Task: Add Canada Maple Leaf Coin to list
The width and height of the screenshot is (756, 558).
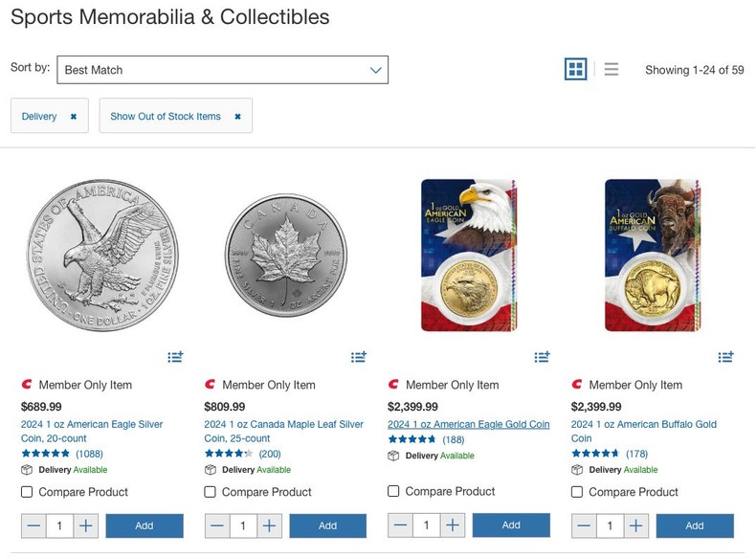Action: click(359, 357)
